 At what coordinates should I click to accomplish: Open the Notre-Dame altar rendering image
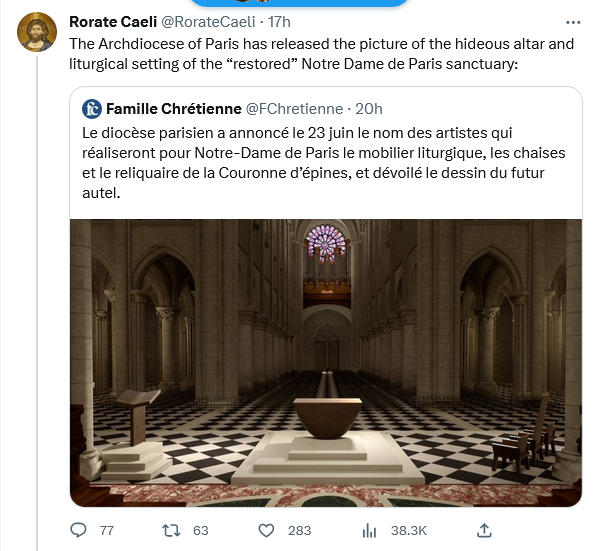point(326,363)
